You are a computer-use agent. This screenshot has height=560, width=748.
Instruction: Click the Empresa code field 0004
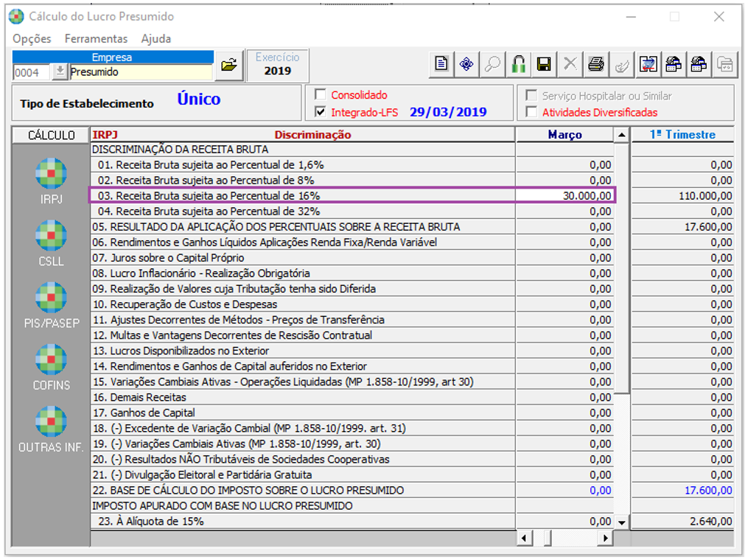pos(32,72)
